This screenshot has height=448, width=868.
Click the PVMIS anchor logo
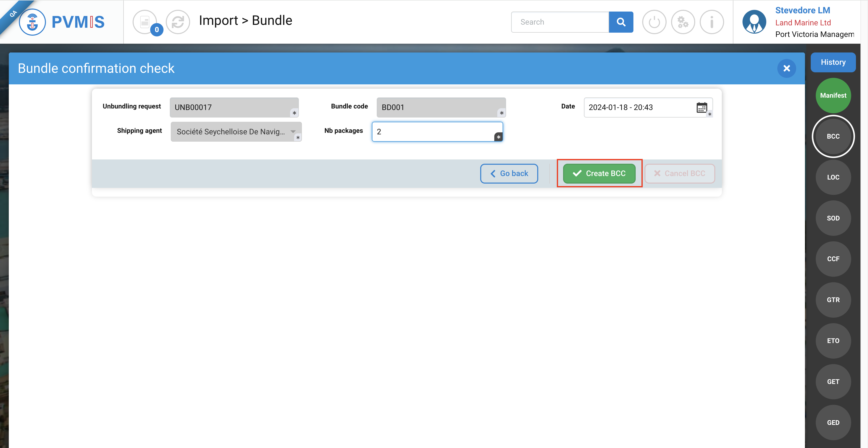point(32,22)
